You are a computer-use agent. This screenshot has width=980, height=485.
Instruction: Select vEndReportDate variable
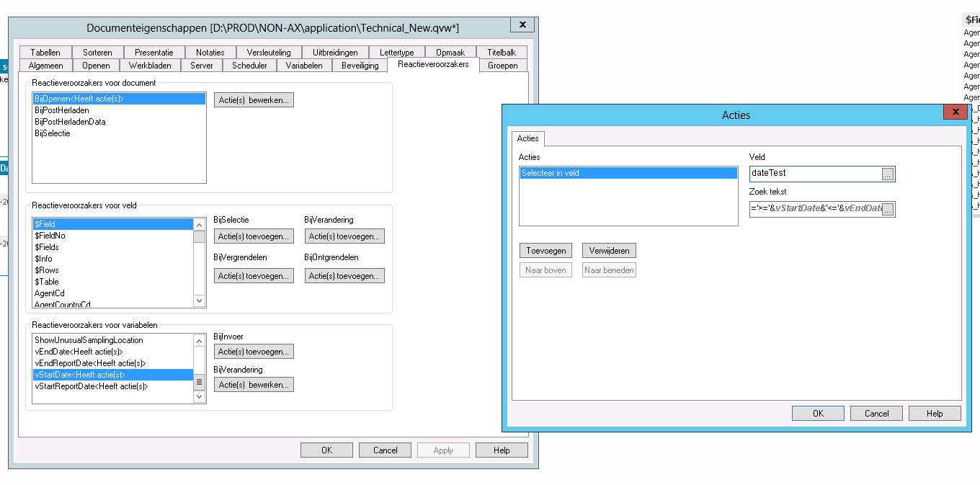click(113, 363)
